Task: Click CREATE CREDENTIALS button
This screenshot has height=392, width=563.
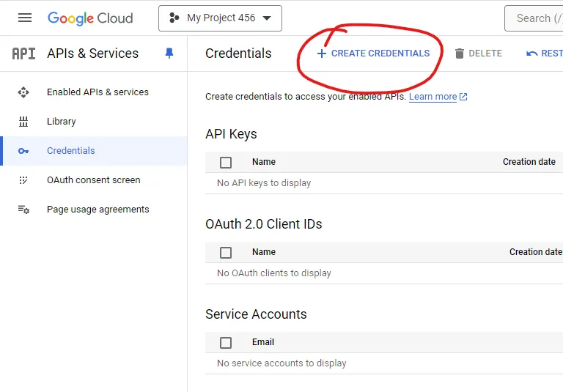Action: click(373, 53)
